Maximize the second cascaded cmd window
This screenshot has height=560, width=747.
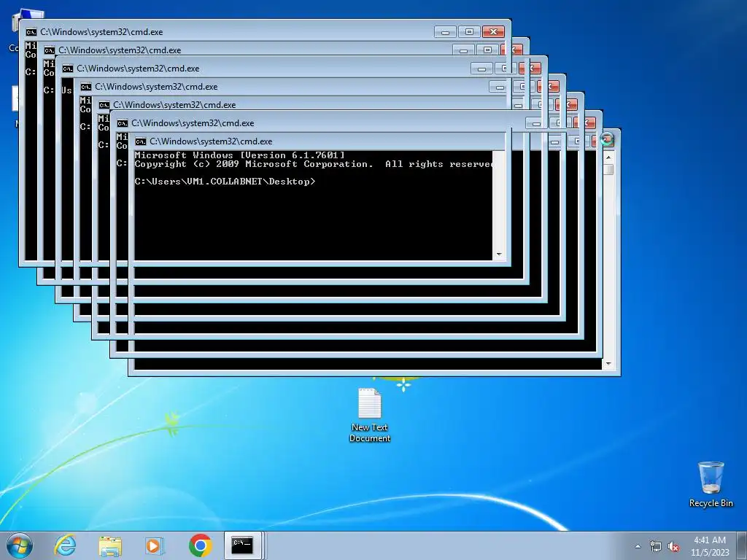[x=487, y=50]
